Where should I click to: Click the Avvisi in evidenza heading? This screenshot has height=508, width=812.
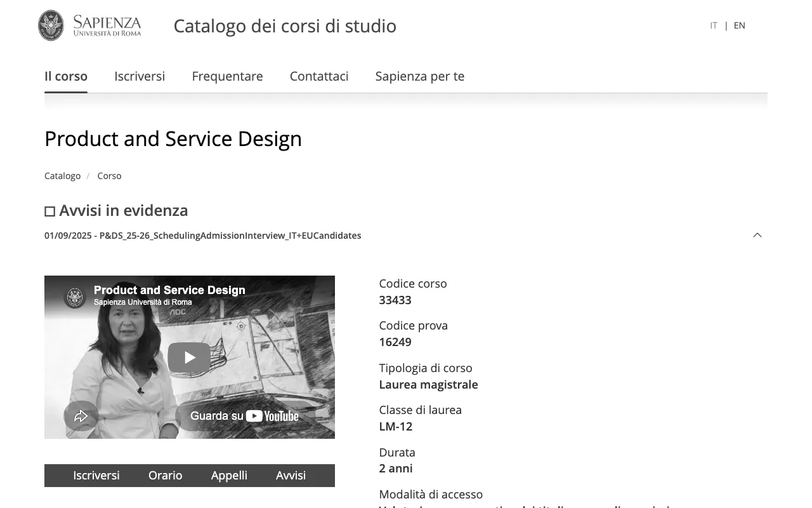click(x=124, y=210)
